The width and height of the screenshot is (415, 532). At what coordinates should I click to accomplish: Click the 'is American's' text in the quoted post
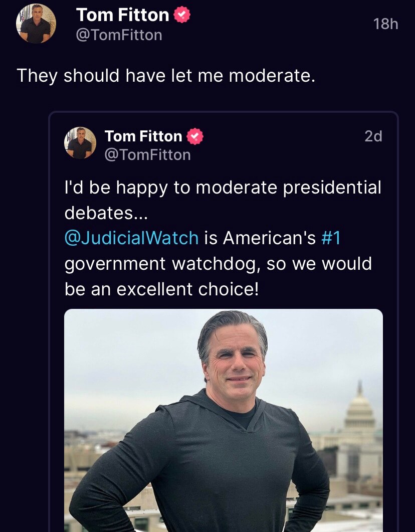(x=260, y=238)
